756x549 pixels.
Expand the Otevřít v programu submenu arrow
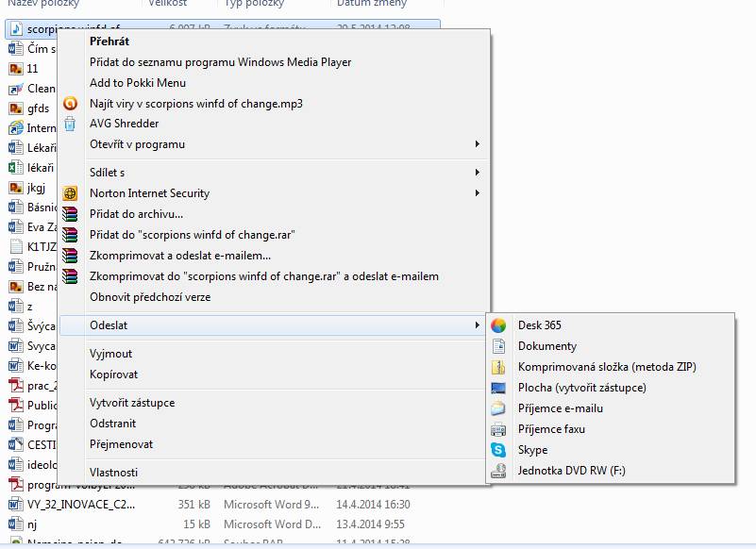pyautogui.click(x=478, y=144)
